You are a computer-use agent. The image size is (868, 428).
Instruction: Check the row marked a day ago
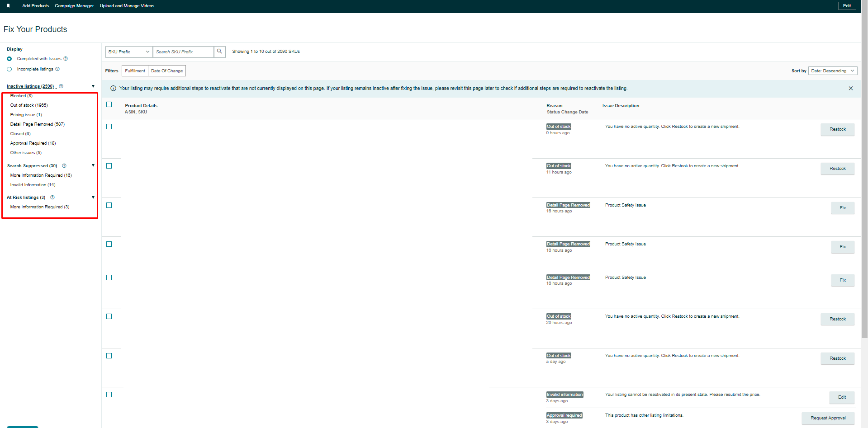point(109,356)
